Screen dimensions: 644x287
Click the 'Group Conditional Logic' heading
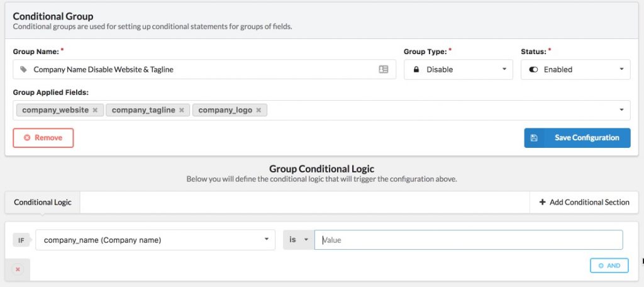(x=321, y=169)
